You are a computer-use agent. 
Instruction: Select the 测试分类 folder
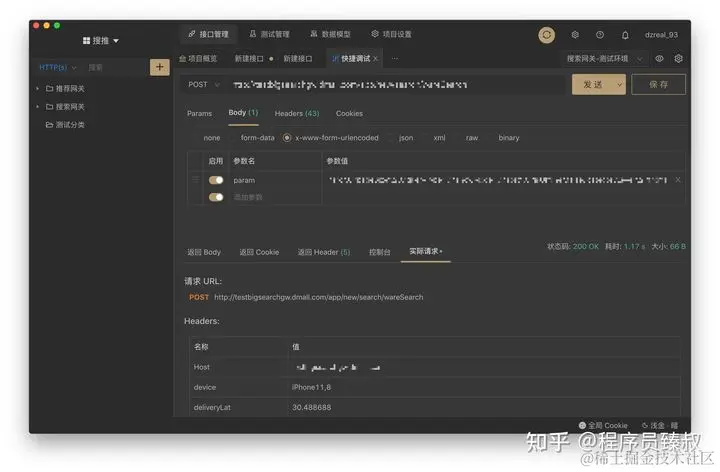[x=65, y=125]
